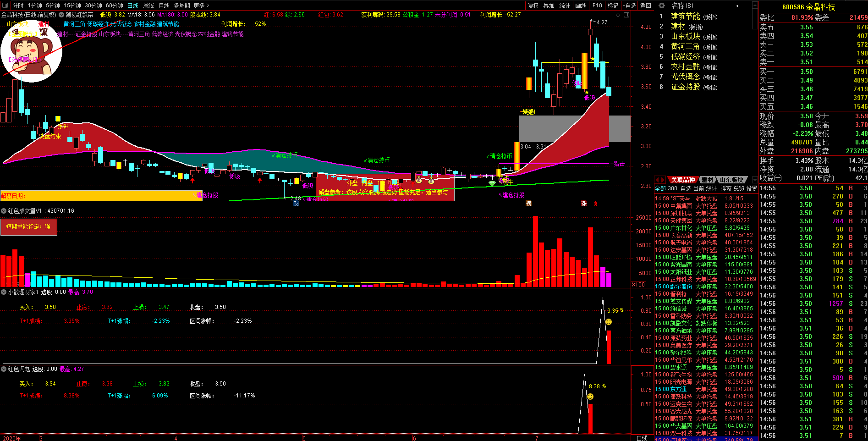Expand the 小散理财家1 indicator dropdown
Image resolution: width=868 pixels, height=441 pixels.
click(4, 292)
